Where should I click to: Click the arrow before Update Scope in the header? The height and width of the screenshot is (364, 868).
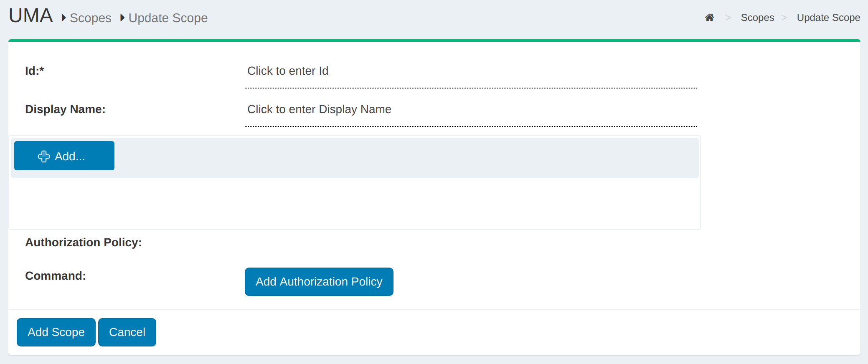click(x=122, y=18)
